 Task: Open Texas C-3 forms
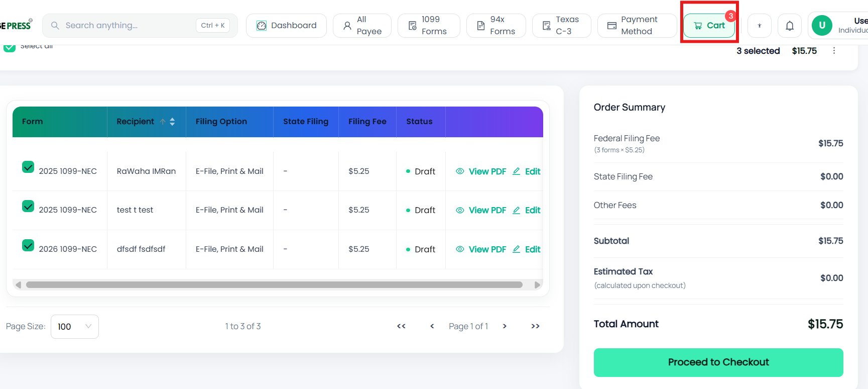561,26
